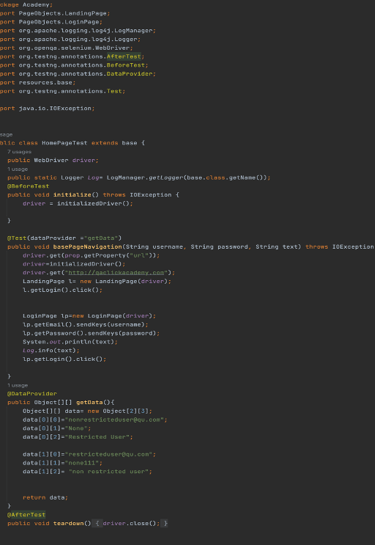Click the "non restricted user" string in data[1][2]

109,472
